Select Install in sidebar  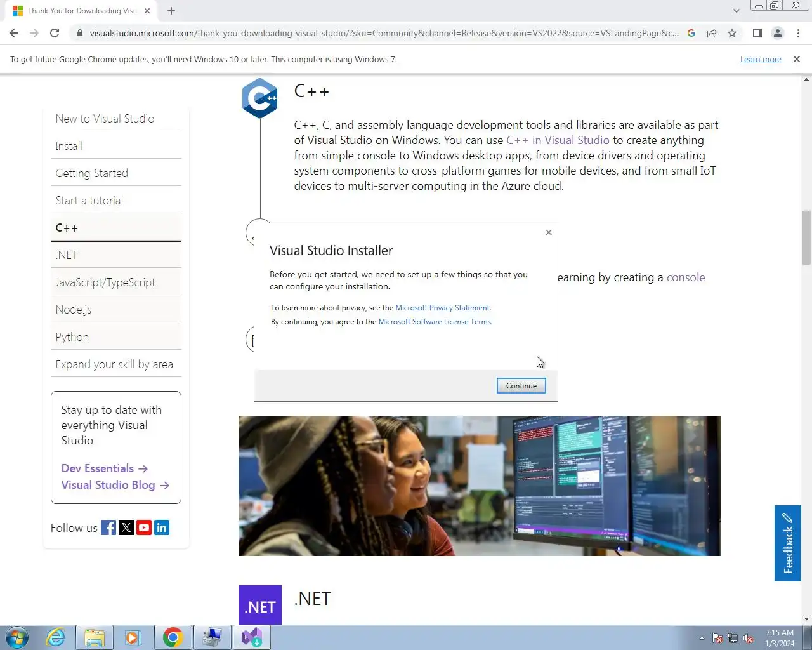[116, 146]
